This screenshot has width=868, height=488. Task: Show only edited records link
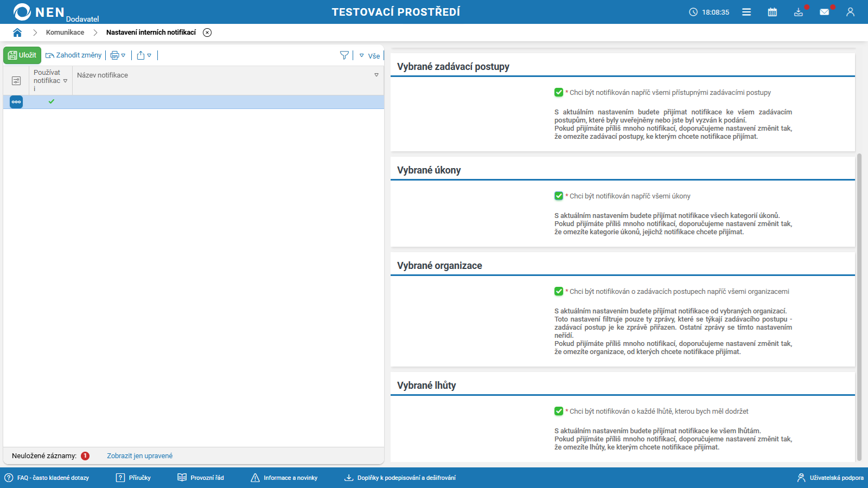coord(139,456)
